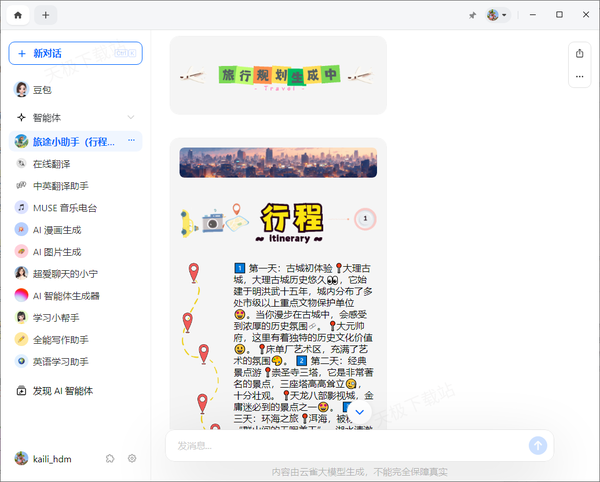Viewport: 600px width, 482px height.
Task: Open the account avatar dropdown at top
Action: point(497,15)
